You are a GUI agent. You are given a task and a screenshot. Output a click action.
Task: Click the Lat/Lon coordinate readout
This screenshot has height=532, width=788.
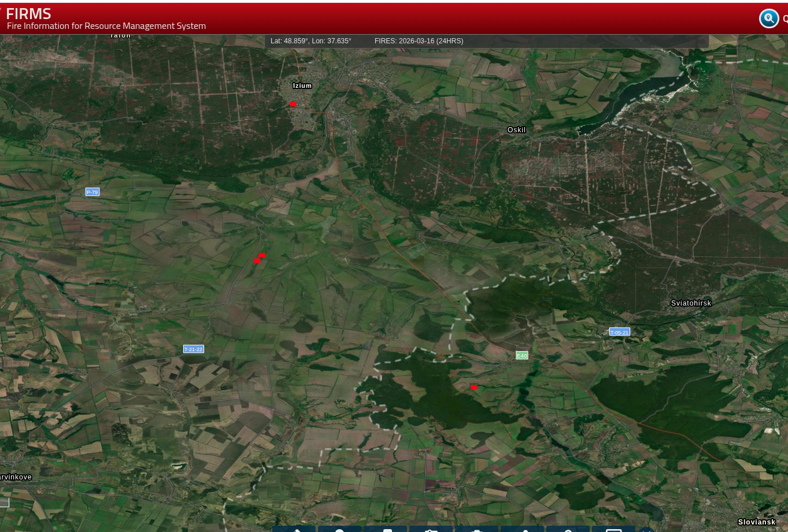point(311,41)
